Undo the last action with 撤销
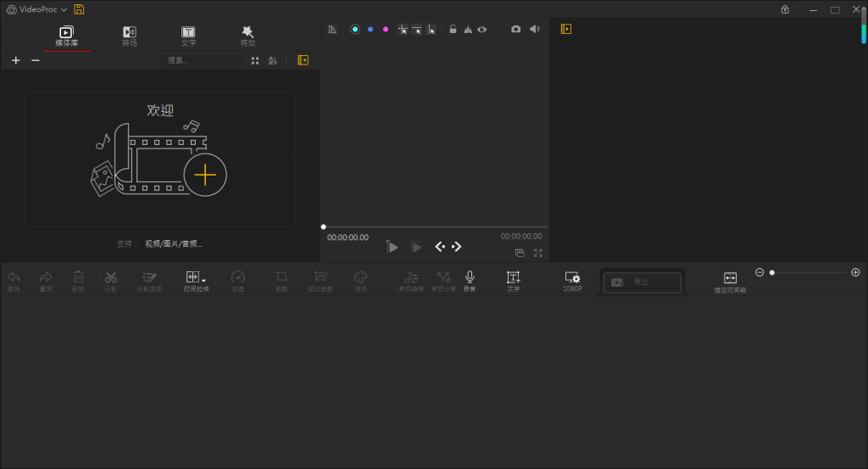This screenshot has width=868, height=469. click(x=14, y=281)
